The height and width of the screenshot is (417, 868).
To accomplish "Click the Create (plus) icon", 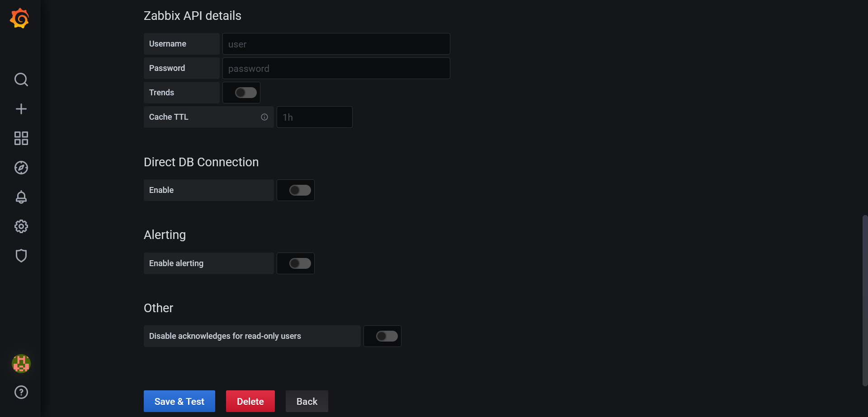I will coord(21,109).
